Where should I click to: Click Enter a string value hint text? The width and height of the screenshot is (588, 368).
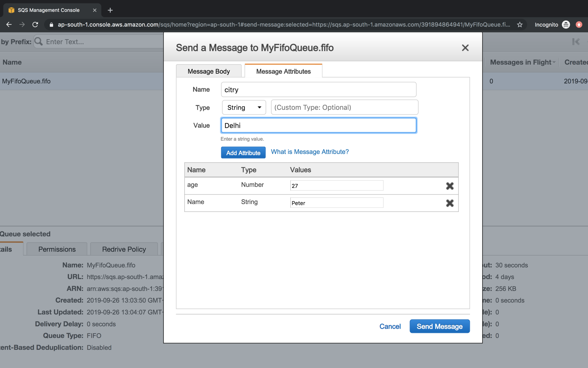point(242,139)
